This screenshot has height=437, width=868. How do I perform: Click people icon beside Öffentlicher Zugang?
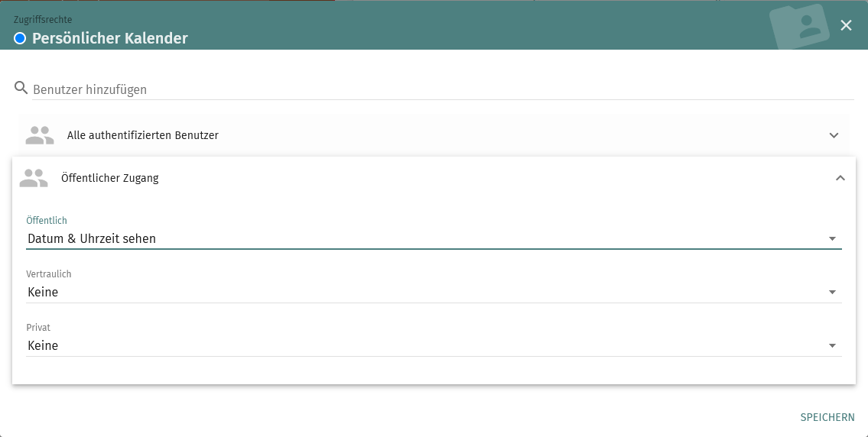click(34, 178)
